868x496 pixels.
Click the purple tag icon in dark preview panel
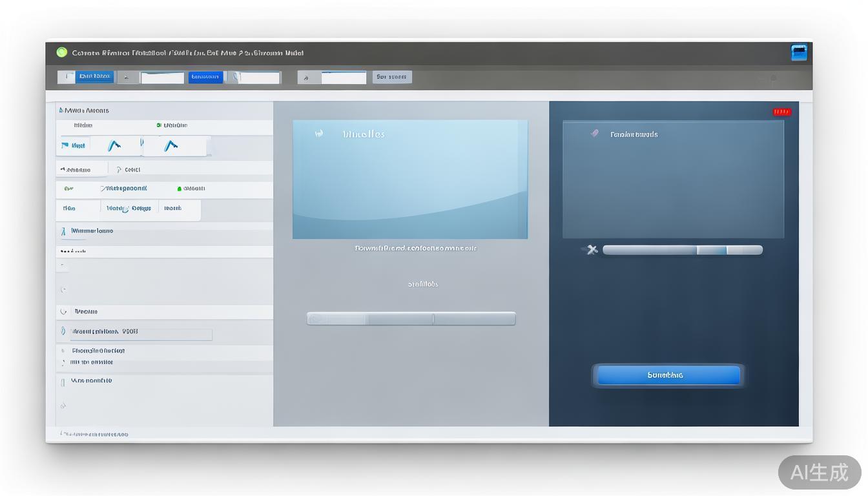click(x=595, y=134)
